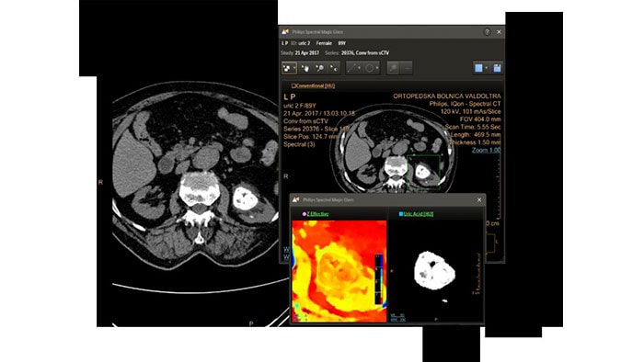Close the lower Spectral Magic Glass popup
Screen dimensions: 644x362
click(479, 200)
